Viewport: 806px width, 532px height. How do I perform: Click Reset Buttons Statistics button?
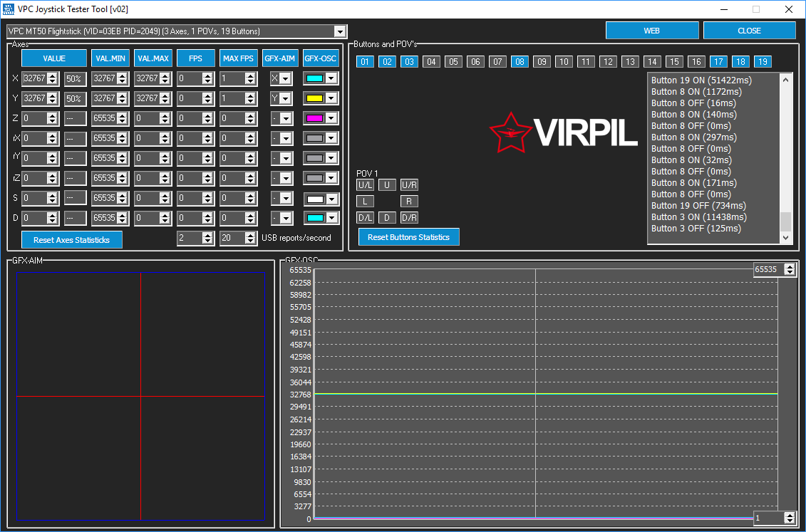pos(408,237)
